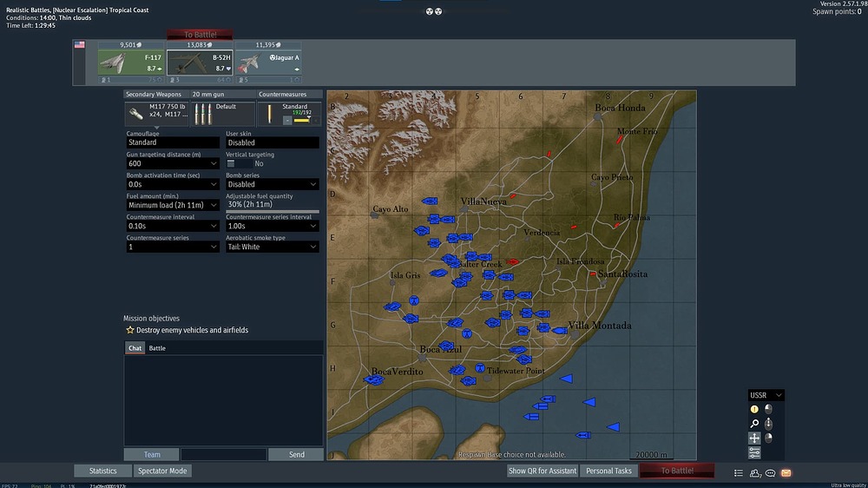This screenshot has height=488, width=868.
Task: Open the chat bubble icon
Action: (770, 473)
